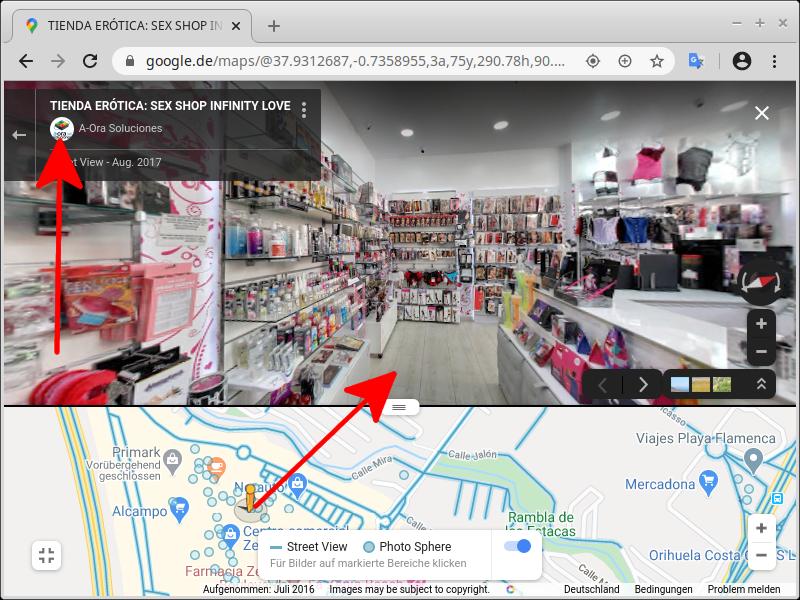Open the Problem melden link
Screen dimensions: 800x600
coord(744,590)
